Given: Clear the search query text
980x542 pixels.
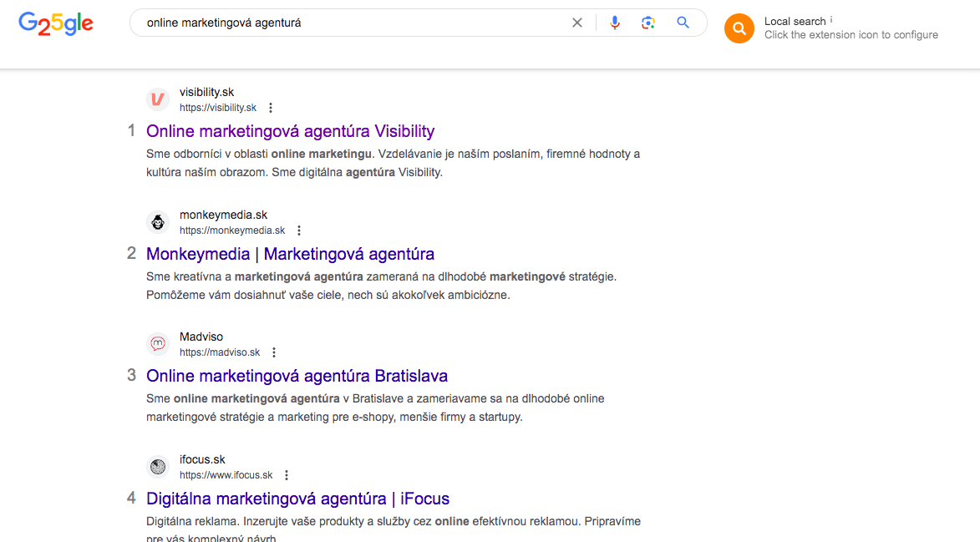Looking at the screenshot, I should [576, 23].
